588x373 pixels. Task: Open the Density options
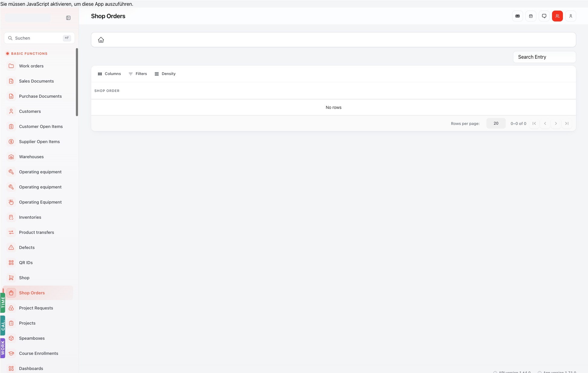(x=165, y=74)
